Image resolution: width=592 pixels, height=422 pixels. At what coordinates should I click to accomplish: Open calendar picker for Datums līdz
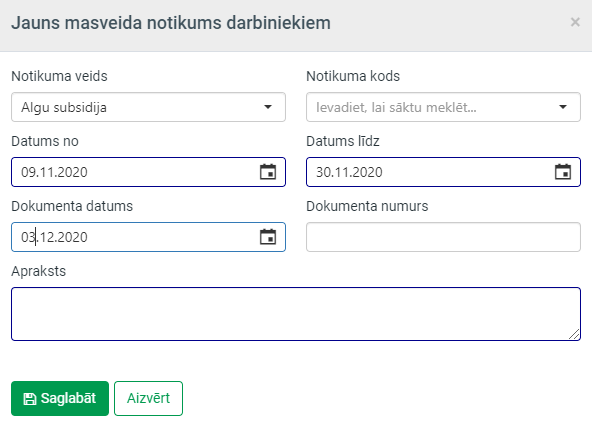[563, 172]
